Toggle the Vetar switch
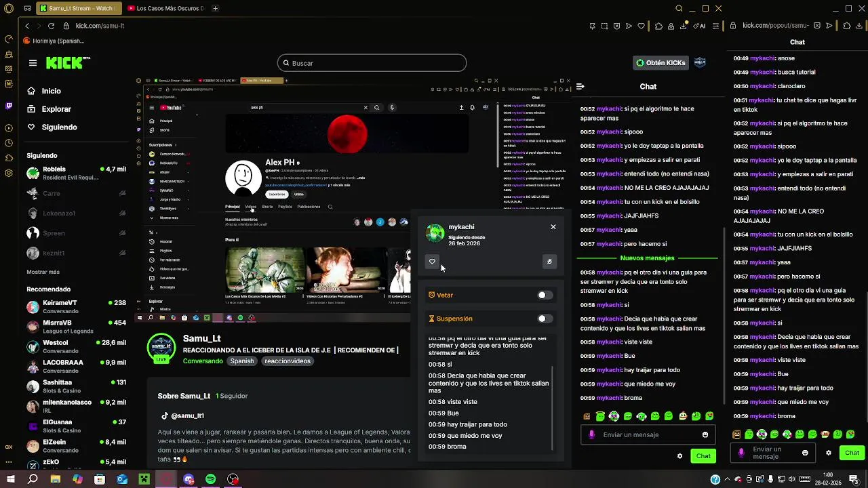868x488 pixels. tap(545, 295)
